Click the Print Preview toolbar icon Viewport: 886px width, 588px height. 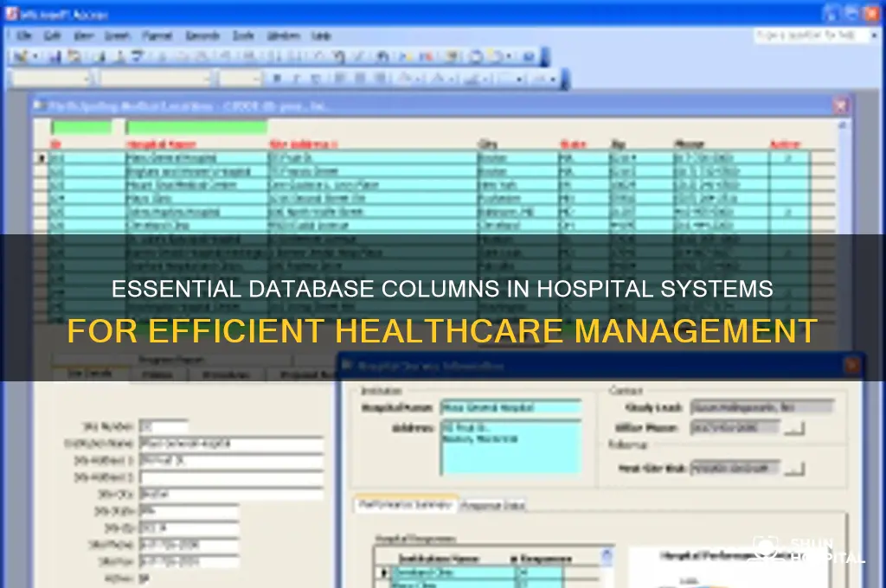[x=119, y=56]
